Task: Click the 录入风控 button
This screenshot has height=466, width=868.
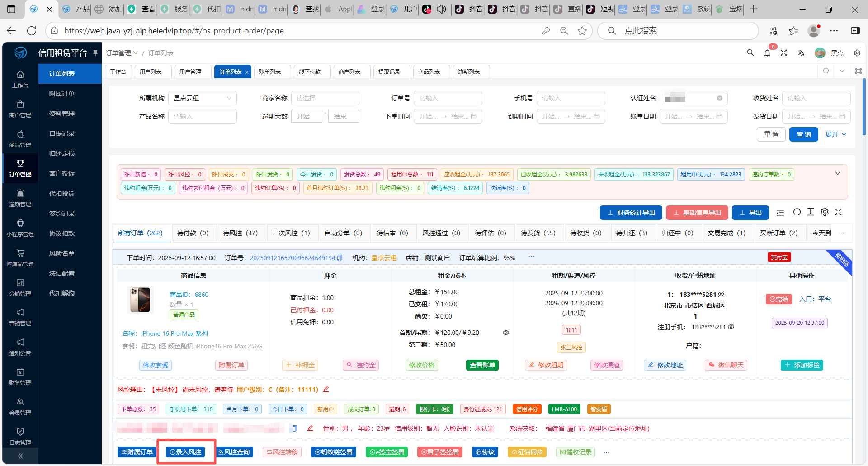Action: coord(186,452)
